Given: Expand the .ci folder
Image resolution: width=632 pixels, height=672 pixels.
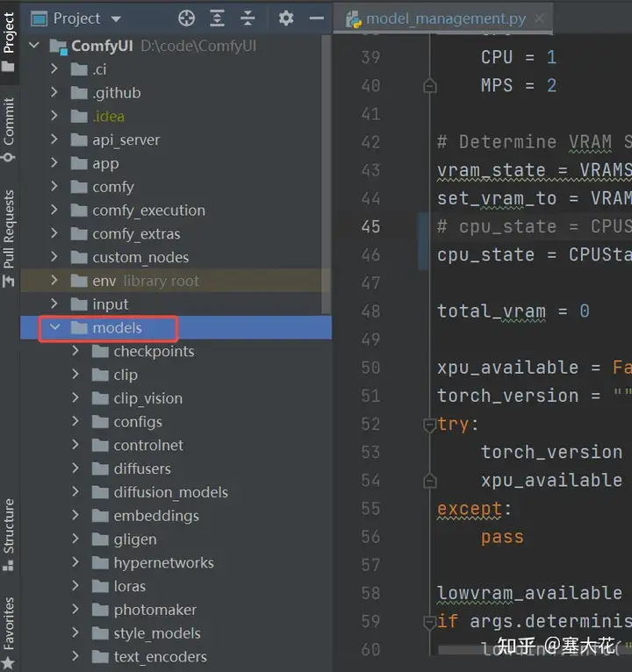Looking at the screenshot, I should pyautogui.click(x=54, y=68).
